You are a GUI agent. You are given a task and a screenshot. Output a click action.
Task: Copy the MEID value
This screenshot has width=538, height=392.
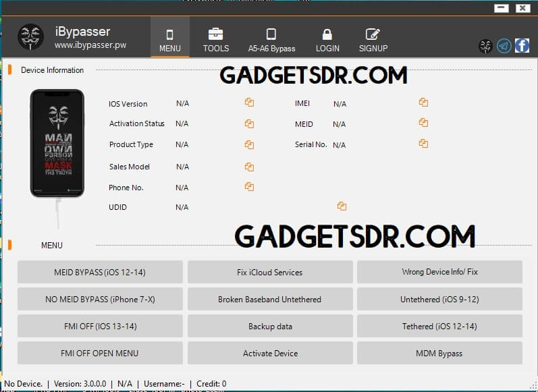[x=423, y=123]
